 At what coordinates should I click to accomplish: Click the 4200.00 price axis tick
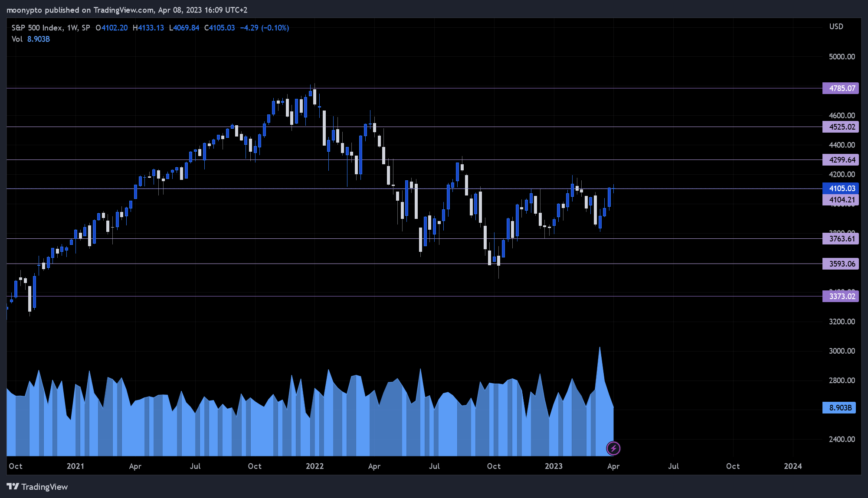tap(842, 174)
